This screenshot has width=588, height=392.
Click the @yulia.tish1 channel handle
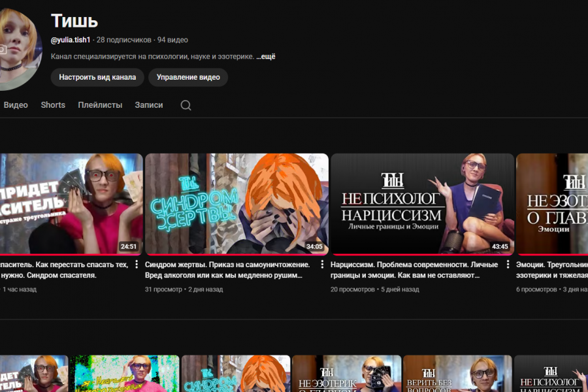[71, 40]
